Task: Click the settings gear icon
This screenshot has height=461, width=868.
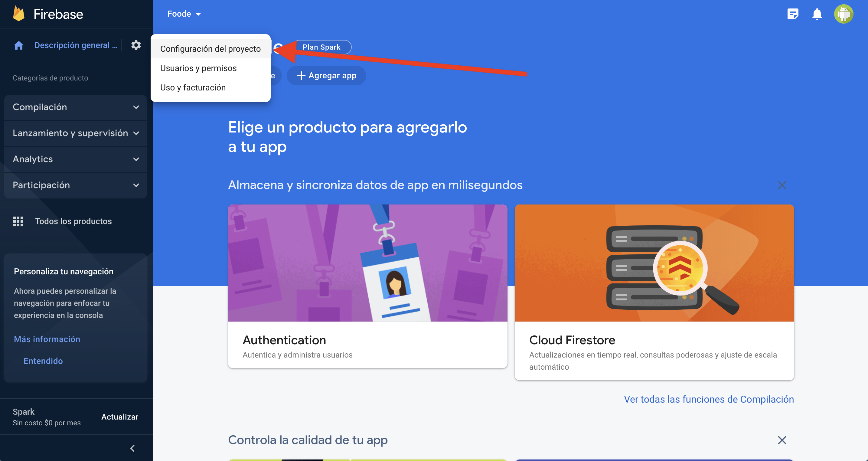Action: 136,45
